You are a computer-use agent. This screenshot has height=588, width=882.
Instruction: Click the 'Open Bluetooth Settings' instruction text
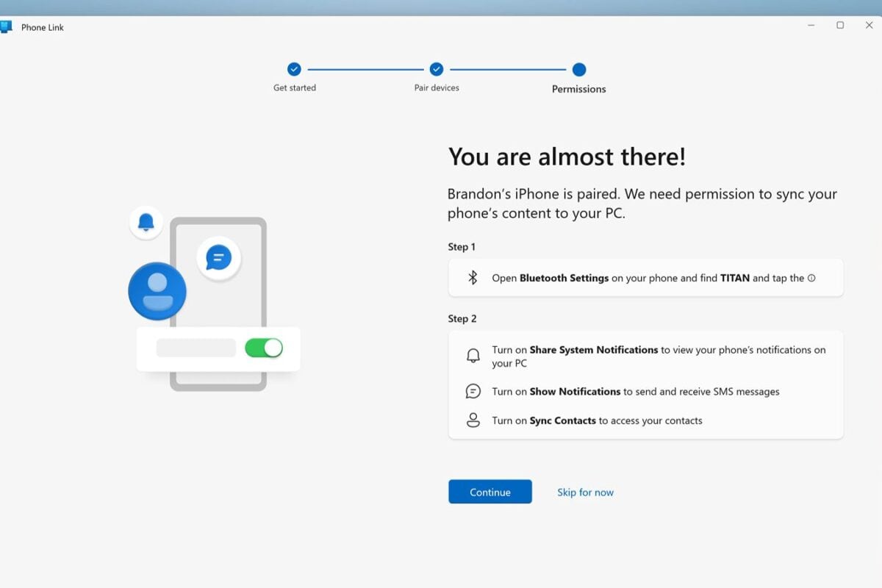tap(653, 278)
